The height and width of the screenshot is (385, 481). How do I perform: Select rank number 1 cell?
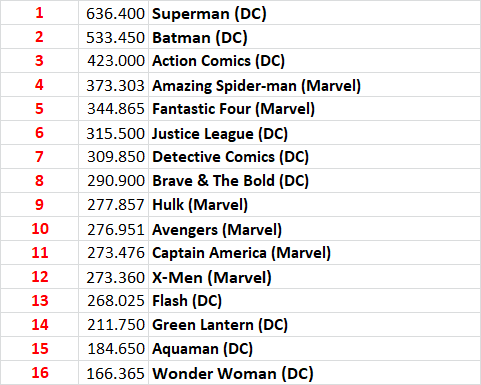click(39, 13)
